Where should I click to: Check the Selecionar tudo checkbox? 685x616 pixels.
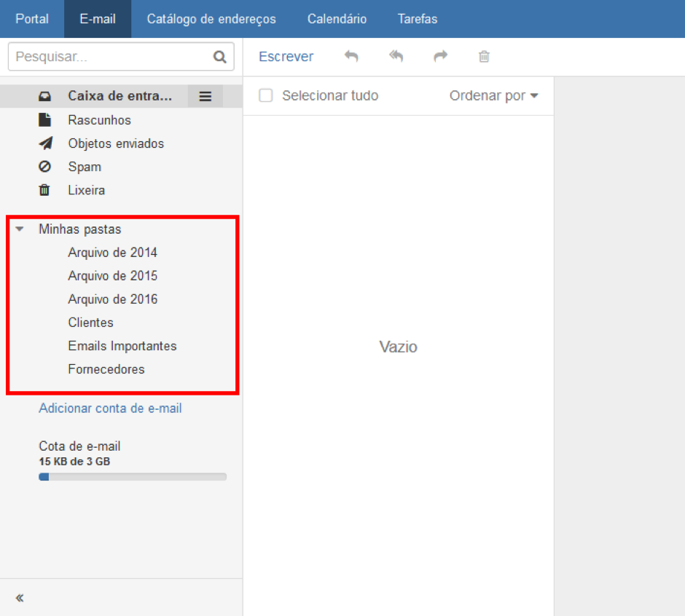click(266, 96)
